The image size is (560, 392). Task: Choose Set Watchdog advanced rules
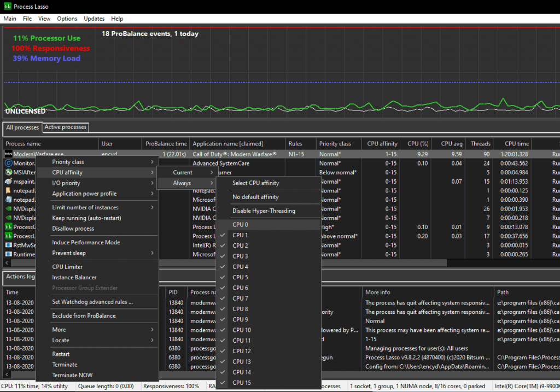(97, 302)
